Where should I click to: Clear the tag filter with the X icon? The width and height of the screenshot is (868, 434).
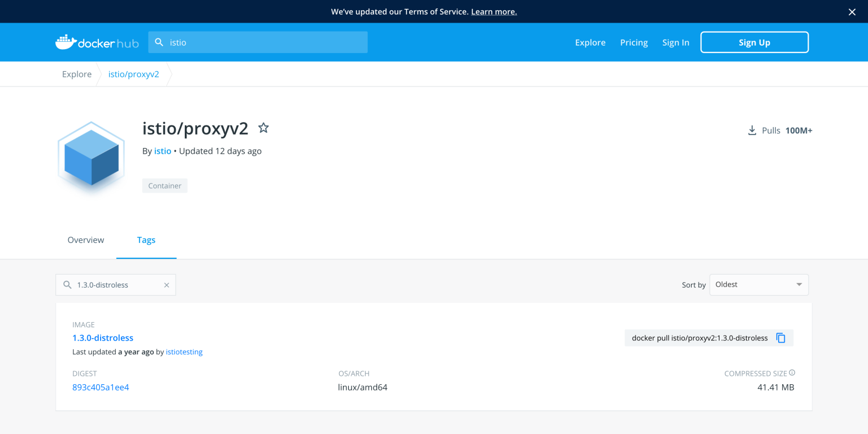(x=167, y=285)
